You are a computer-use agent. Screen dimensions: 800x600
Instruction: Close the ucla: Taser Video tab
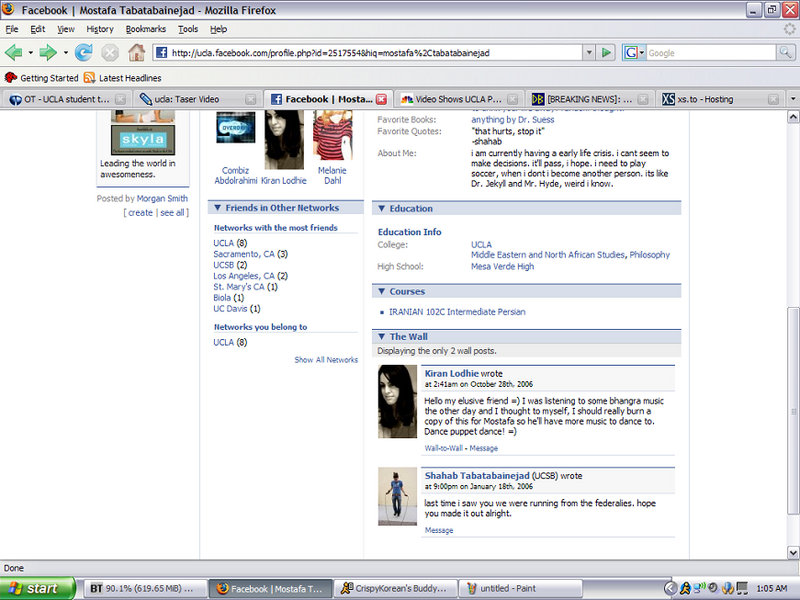[x=251, y=99]
